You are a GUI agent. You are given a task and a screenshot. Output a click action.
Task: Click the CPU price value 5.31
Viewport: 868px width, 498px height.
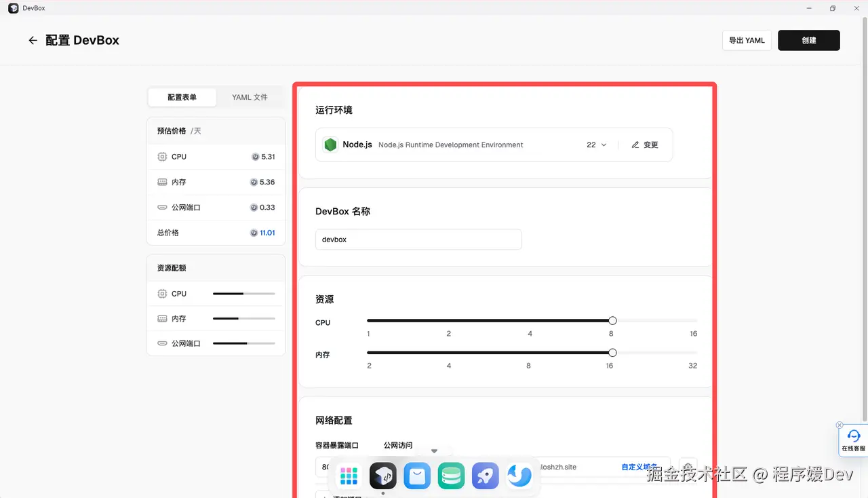point(268,157)
